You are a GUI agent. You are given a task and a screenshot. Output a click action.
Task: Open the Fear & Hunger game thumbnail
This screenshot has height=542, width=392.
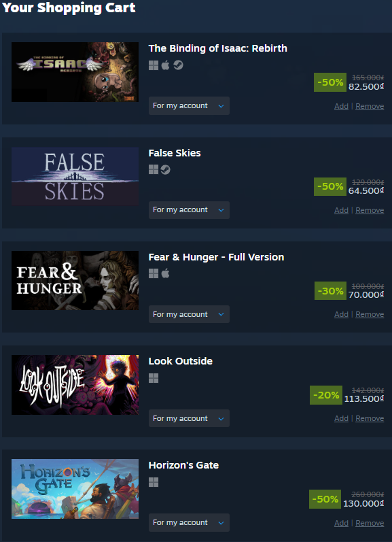coord(75,280)
